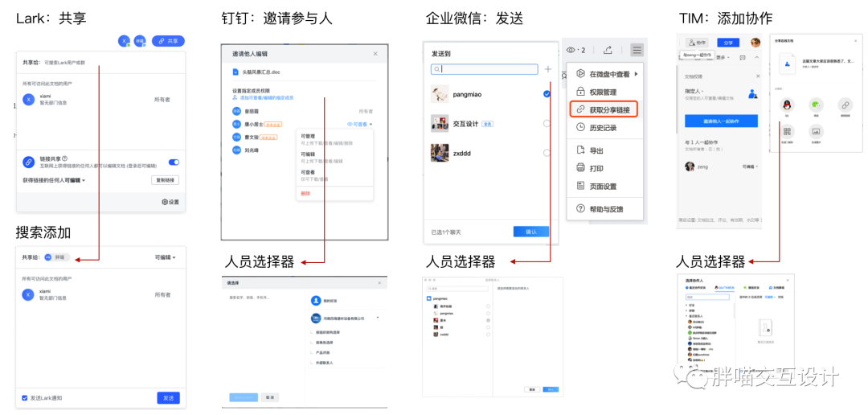This screenshot has height=415, width=868.
Task: Click the 取消 button in DingTalk 人员选择器
Action: coord(269,397)
